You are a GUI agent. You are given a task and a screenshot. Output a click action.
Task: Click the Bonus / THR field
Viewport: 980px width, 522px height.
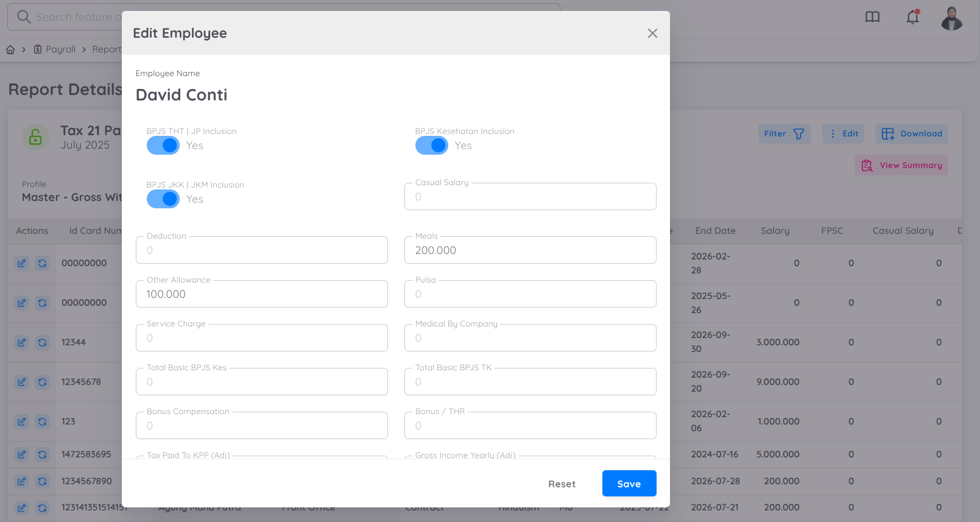pyautogui.click(x=531, y=426)
